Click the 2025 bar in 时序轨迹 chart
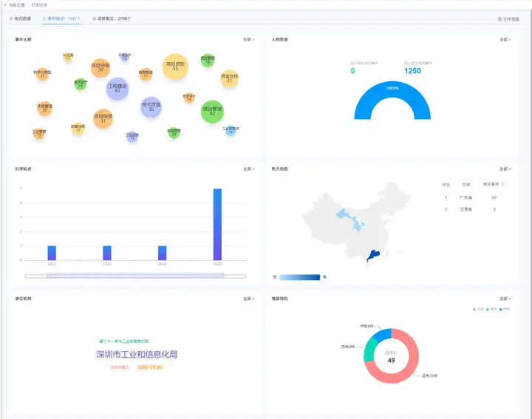The width and height of the screenshot is (532, 419). [x=217, y=224]
